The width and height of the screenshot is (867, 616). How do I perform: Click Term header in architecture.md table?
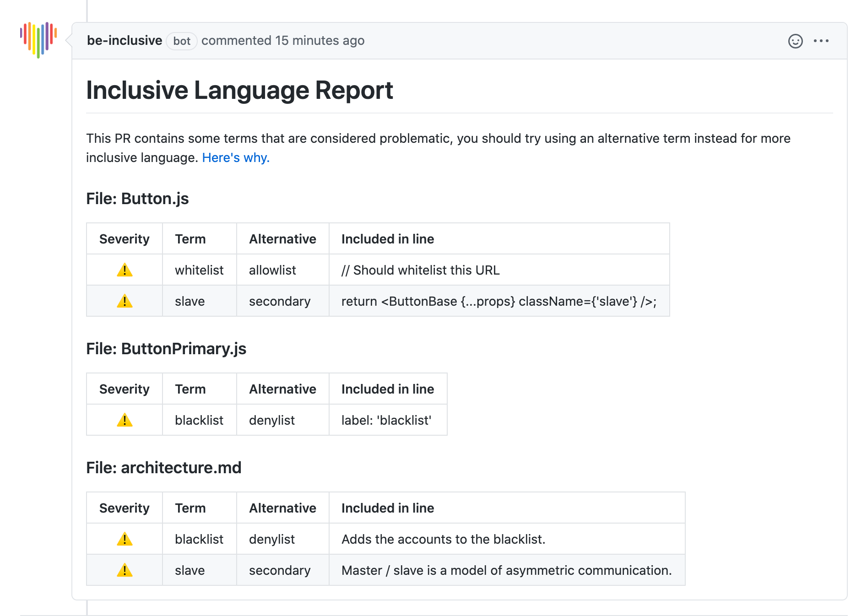pos(200,508)
